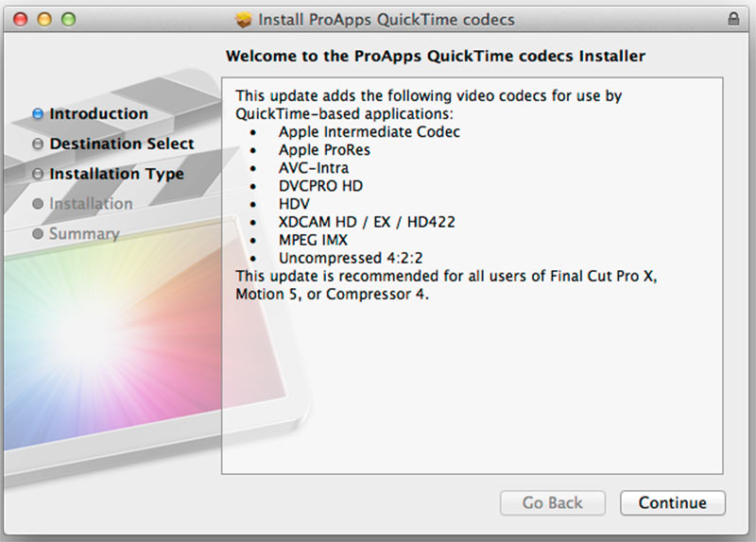Click the blue bullet beside Introduction

pos(38,114)
